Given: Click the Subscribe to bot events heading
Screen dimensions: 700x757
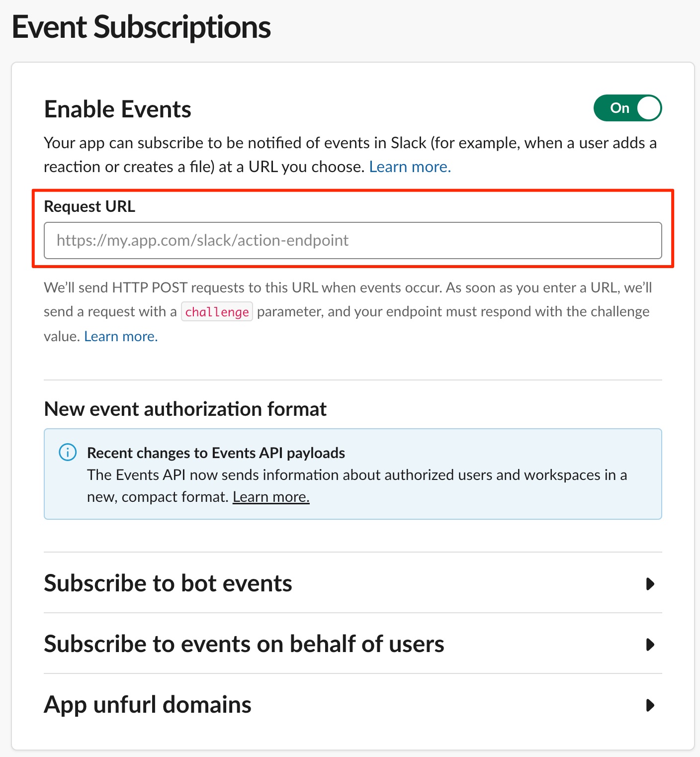Looking at the screenshot, I should coord(168,583).
